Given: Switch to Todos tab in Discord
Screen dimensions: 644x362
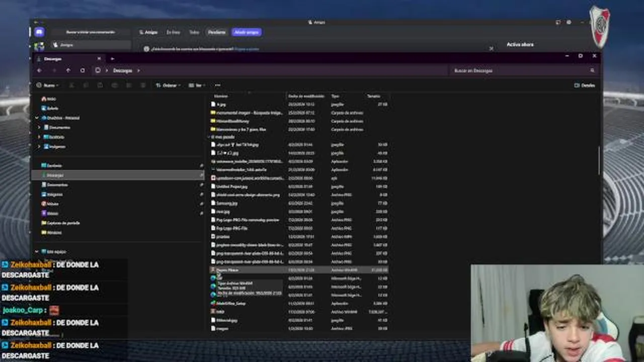Looking at the screenshot, I should [x=194, y=32].
